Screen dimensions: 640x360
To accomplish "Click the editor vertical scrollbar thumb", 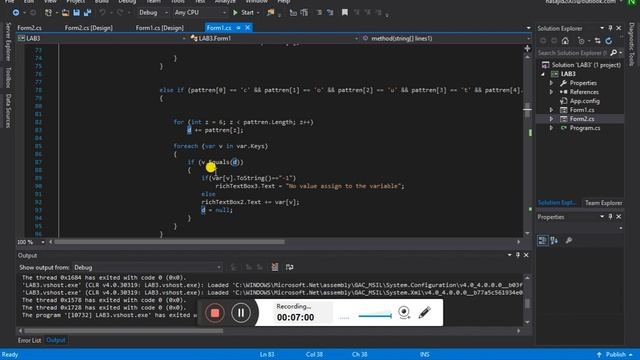I will click(527, 109).
